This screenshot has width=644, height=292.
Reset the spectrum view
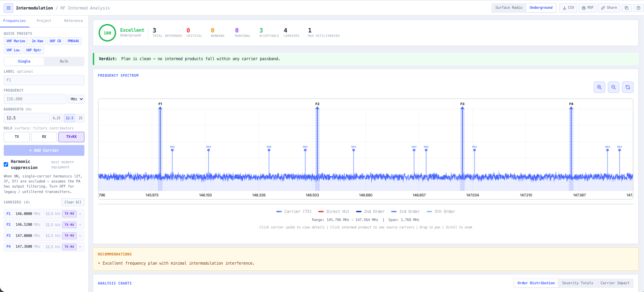(x=628, y=87)
